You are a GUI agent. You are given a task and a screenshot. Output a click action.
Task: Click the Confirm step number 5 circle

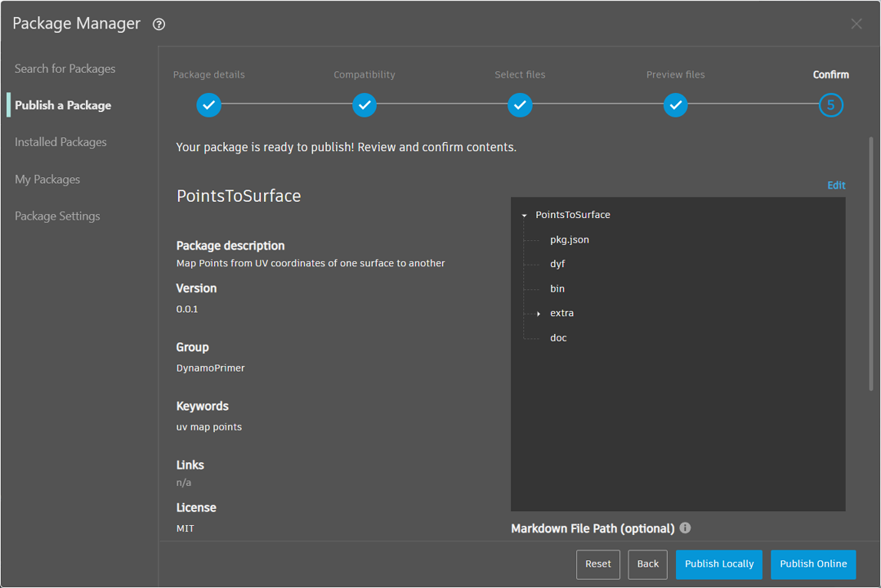[x=831, y=105]
